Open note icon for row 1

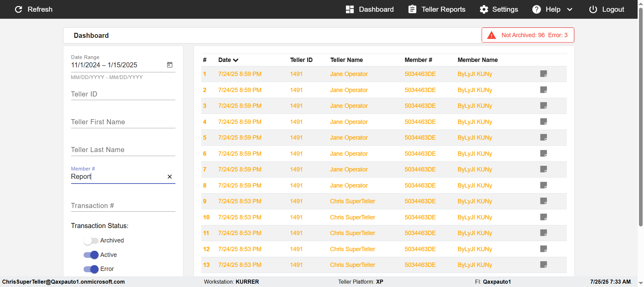pos(544,74)
